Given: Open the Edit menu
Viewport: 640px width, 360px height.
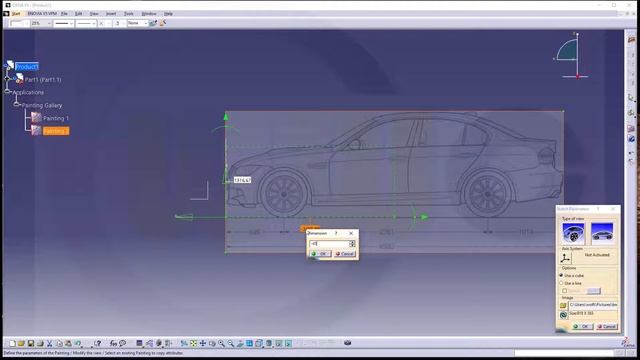Looking at the screenshot, I should pos(78,13).
